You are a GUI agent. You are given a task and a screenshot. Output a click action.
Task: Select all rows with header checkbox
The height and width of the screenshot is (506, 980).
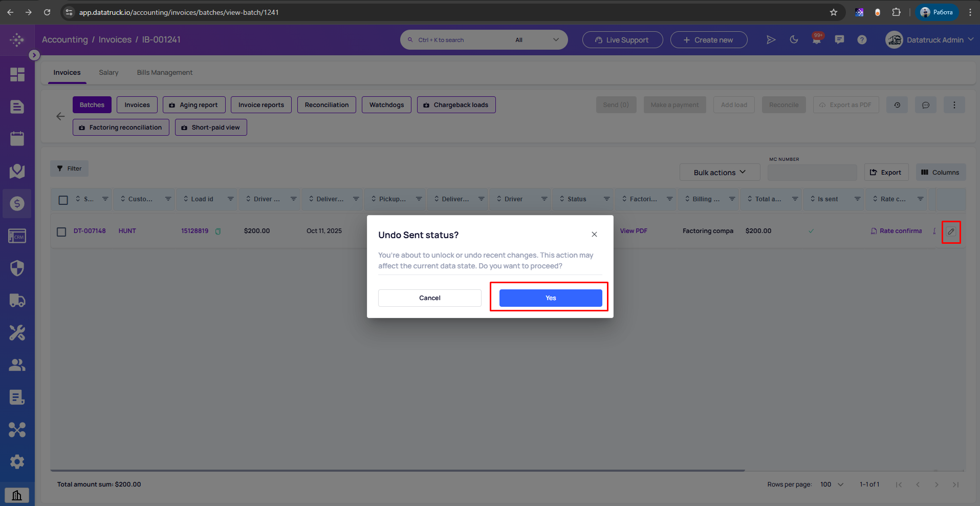click(x=63, y=200)
